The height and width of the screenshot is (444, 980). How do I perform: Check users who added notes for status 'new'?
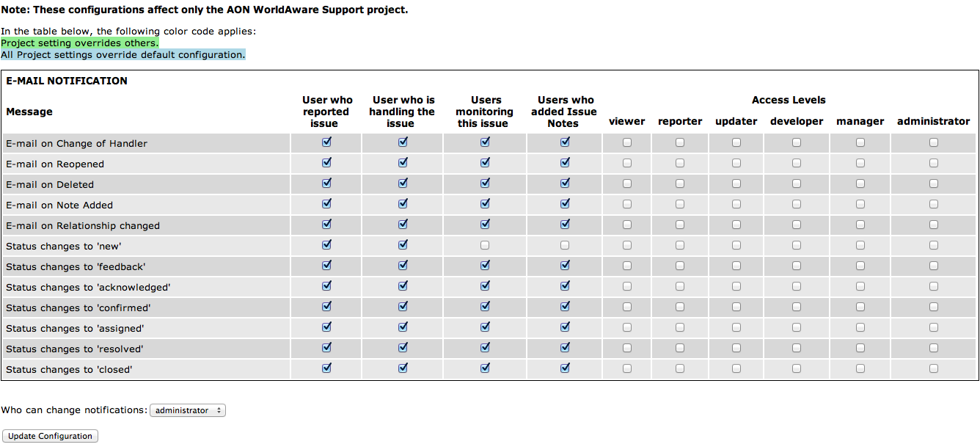(x=565, y=246)
